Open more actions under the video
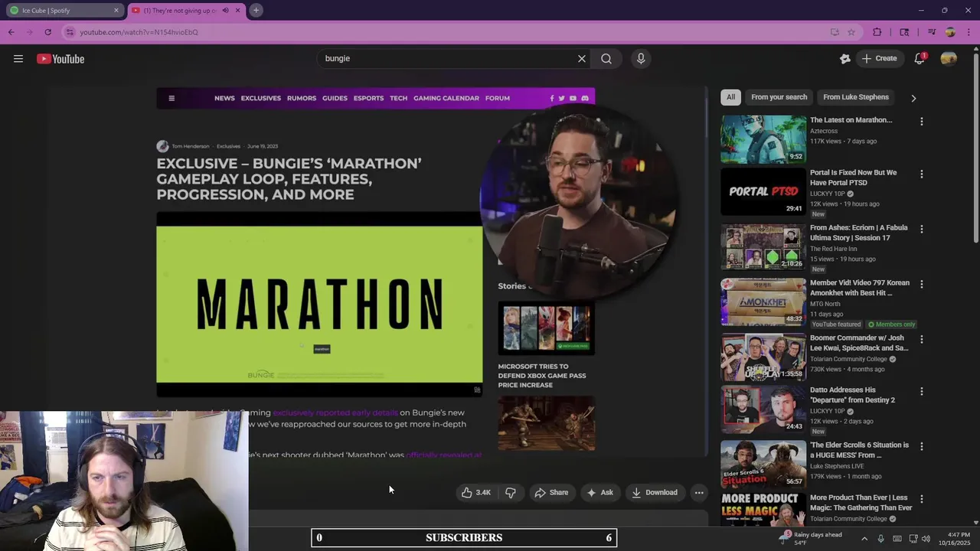Screen dimensions: 980x551 click(699, 493)
